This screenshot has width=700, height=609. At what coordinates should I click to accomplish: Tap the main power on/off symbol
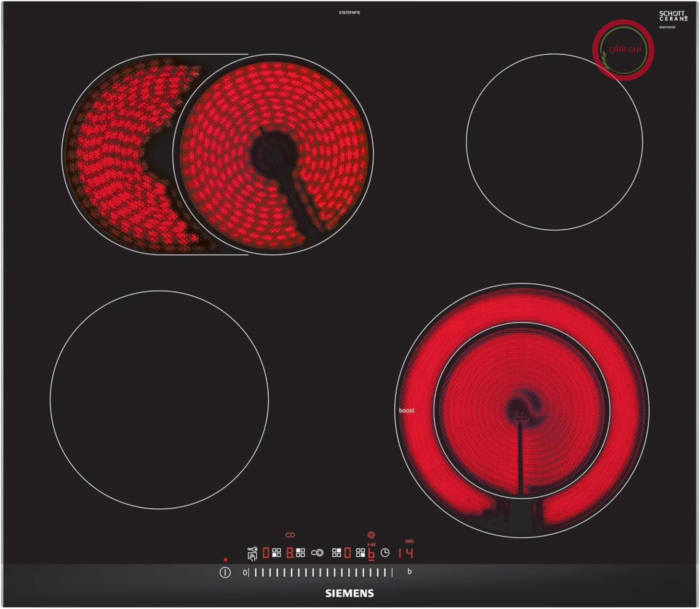pos(225,572)
